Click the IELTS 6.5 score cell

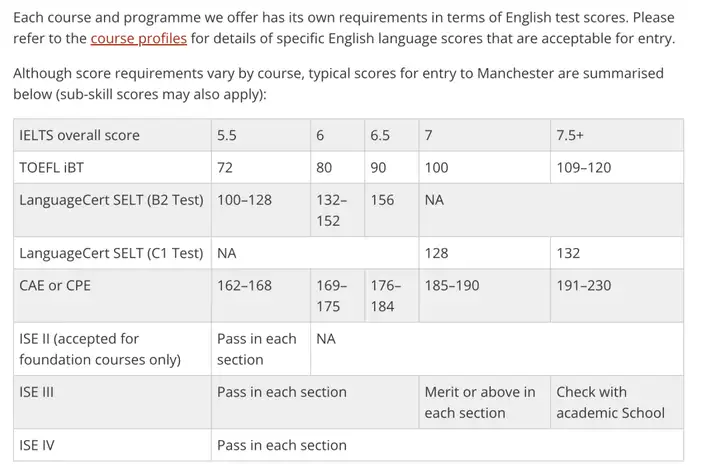pyautogui.click(x=392, y=135)
